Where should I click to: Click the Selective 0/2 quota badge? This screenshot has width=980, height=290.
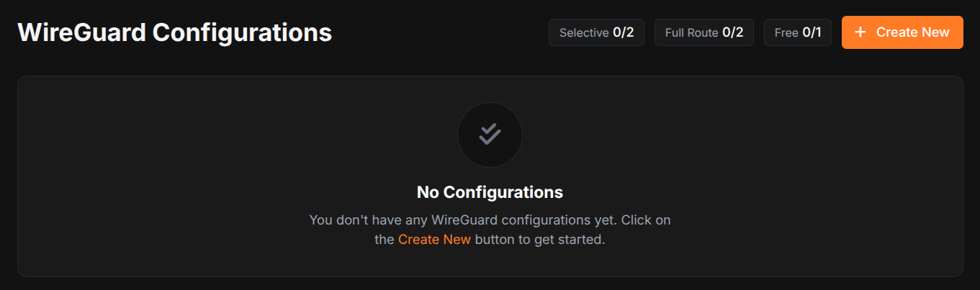596,32
